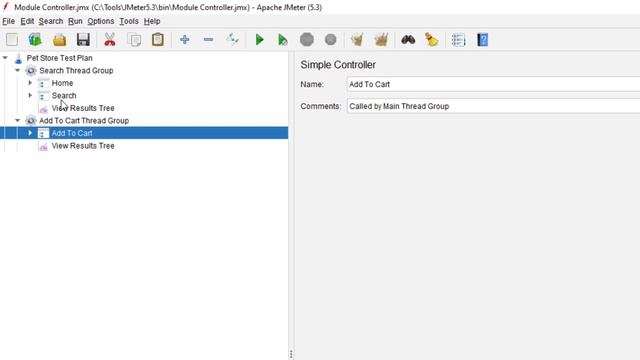Click the Shutdown test icon
The width and height of the screenshot is (640, 360).
pyautogui.click(x=331, y=40)
